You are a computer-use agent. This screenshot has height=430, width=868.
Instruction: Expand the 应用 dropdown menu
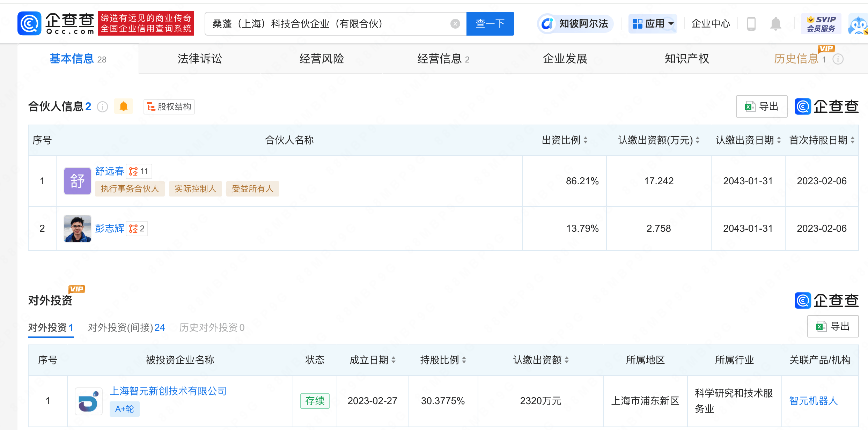click(x=653, y=24)
